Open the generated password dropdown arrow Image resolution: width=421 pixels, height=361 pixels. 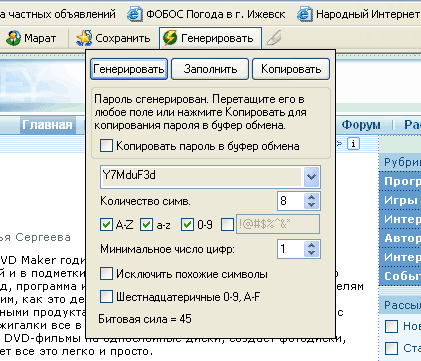312,177
